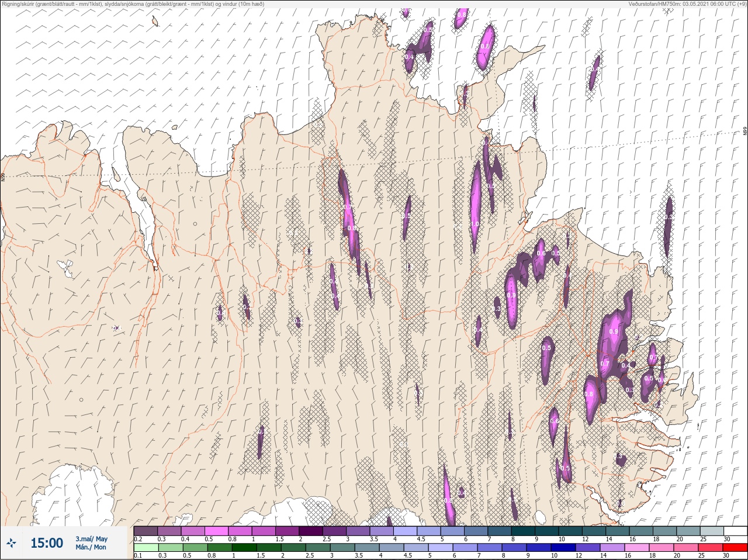Select the red 30 swatch in bottom legend
Image resolution: width=748 pixels, height=560 pixels.
click(x=735, y=548)
